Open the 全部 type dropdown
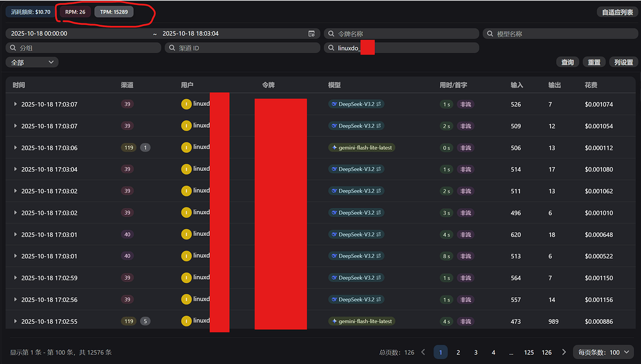Image resolution: width=641 pixels, height=364 pixels. click(x=32, y=62)
